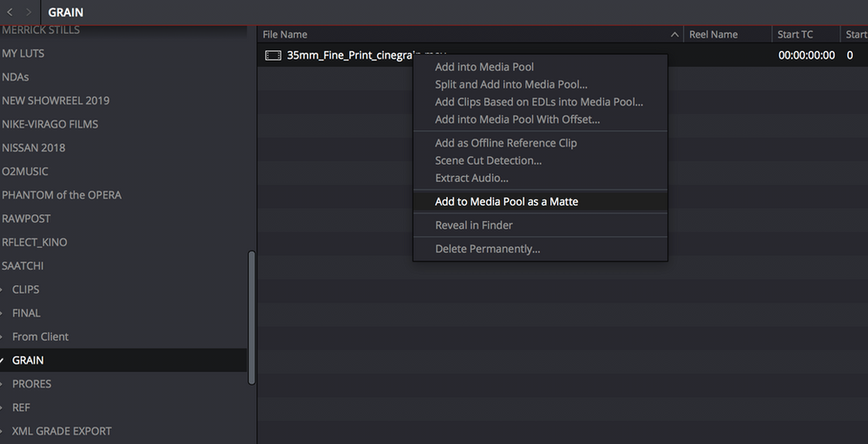Choose Add to Media Pool as a Matte
The width and height of the screenshot is (868, 444).
506,202
